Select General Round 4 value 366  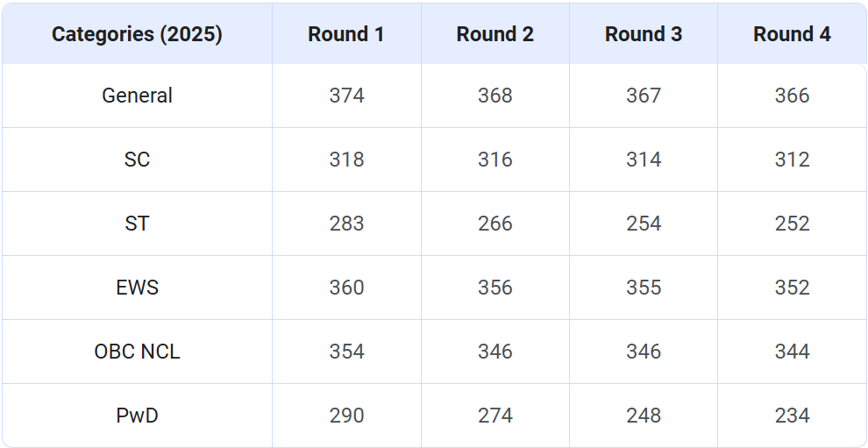pos(792,96)
